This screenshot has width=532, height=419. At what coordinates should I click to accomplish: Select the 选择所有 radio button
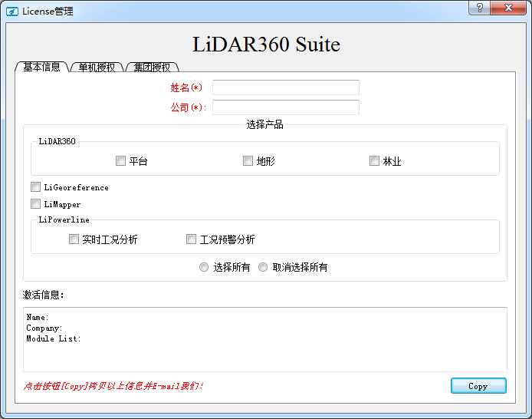click(x=204, y=267)
